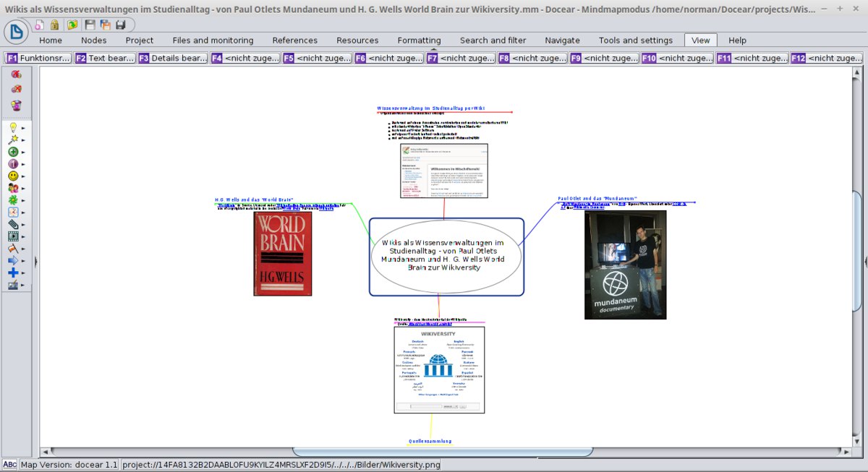The image size is (868, 472).
Task: Add the light bulb idea icon
Action: click(x=13, y=127)
